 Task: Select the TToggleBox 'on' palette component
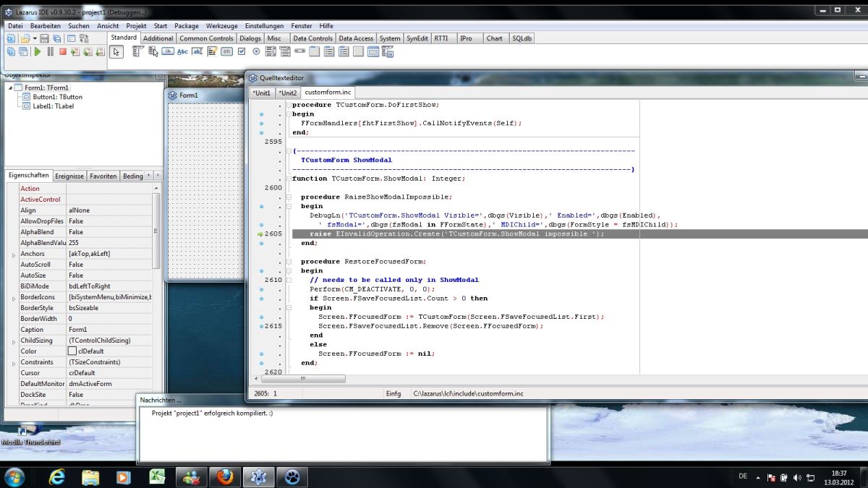coord(226,51)
